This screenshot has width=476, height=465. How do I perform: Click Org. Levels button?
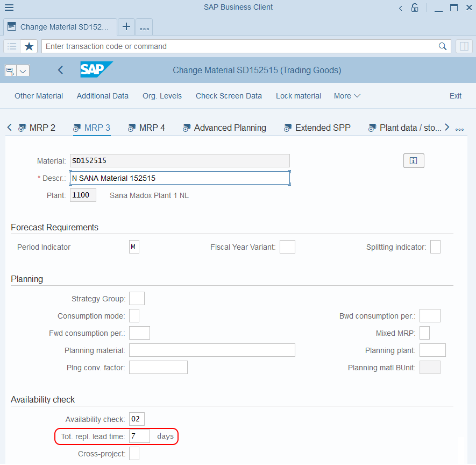coord(162,96)
